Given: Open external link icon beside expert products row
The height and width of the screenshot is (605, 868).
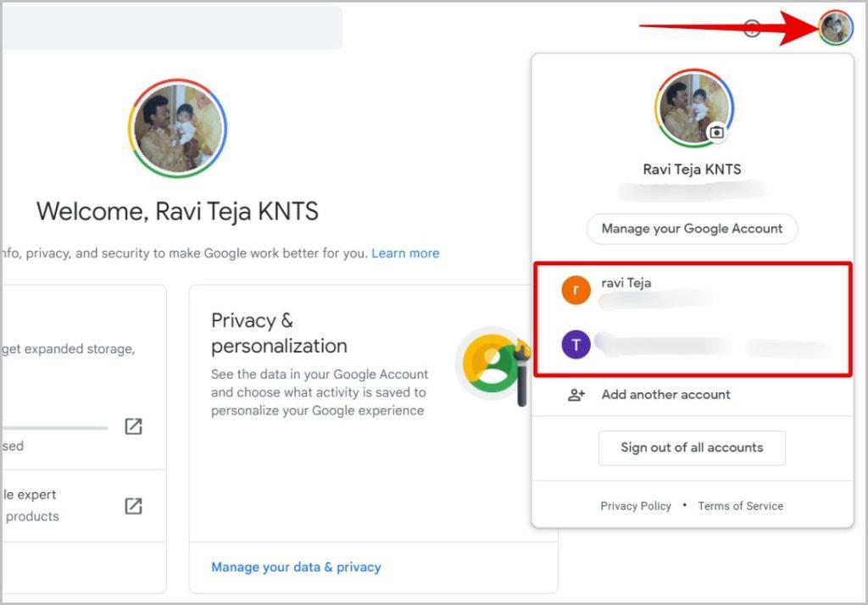Looking at the screenshot, I should [x=133, y=506].
